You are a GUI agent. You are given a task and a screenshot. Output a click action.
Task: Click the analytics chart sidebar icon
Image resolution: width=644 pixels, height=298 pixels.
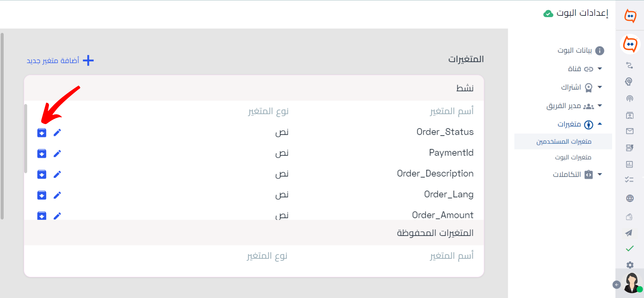pos(630,164)
